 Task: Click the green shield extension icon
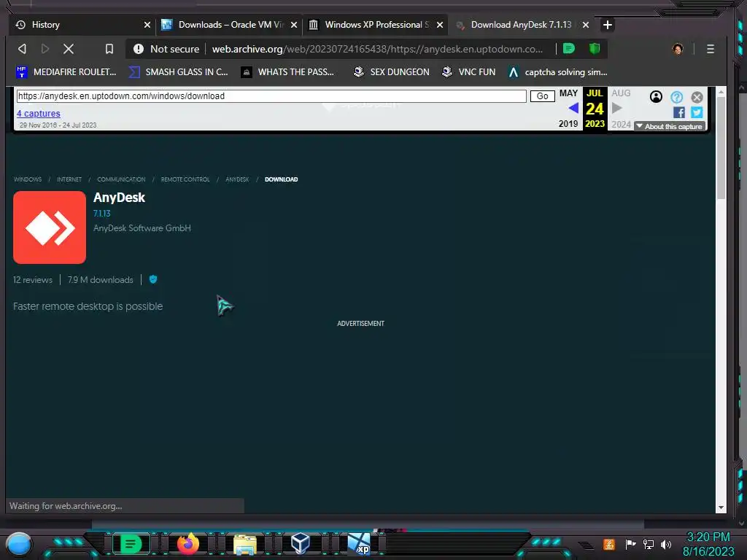click(594, 48)
